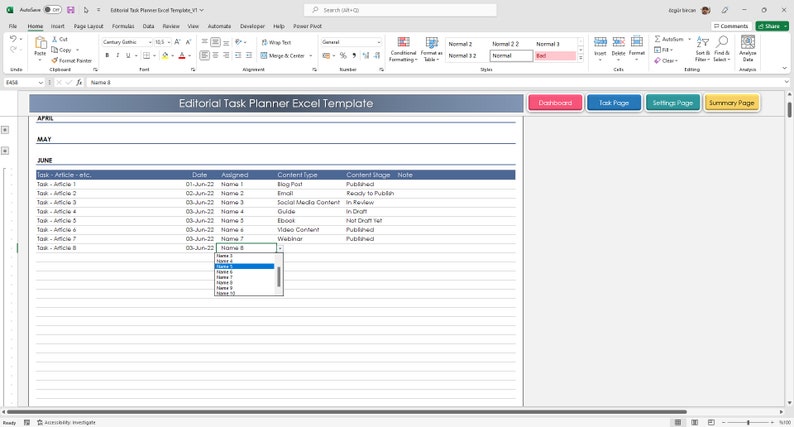Open the font size dropdown
The height and width of the screenshot is (427, 794).
point(169,42)
